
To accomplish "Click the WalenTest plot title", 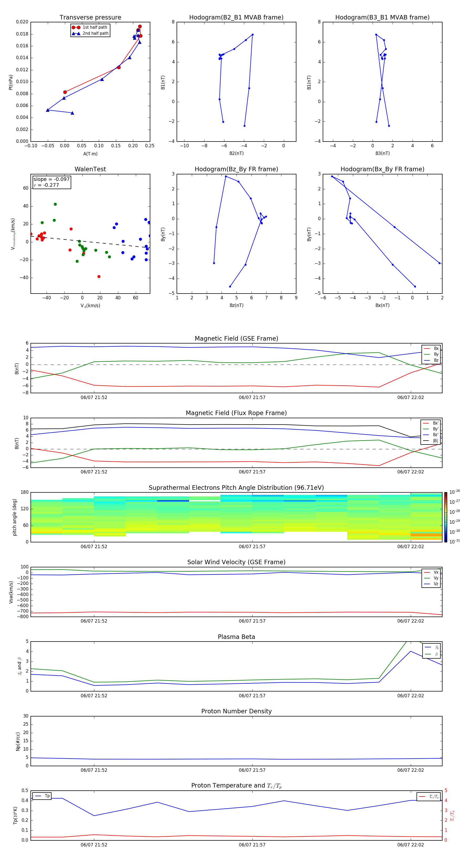I will (90, 169).
